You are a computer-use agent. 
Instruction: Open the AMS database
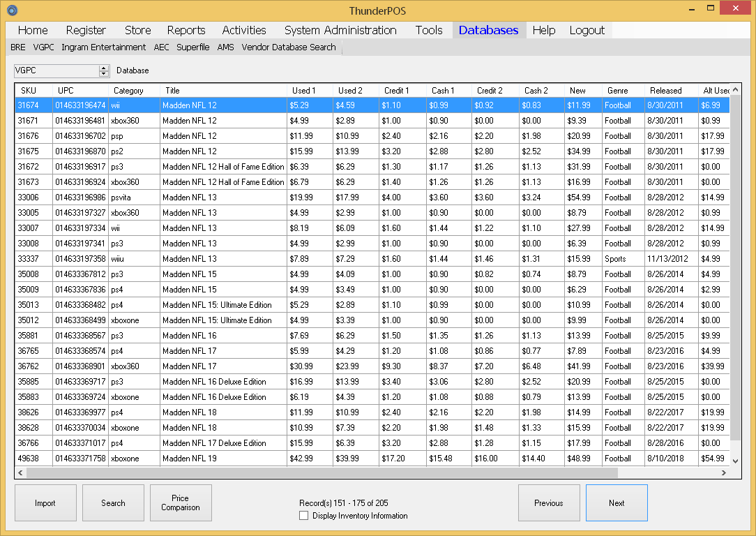pyautogui.click(x=225, y=47)
